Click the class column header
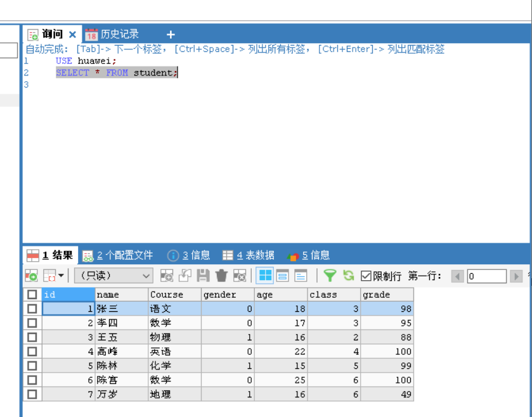 pos(334,295)
